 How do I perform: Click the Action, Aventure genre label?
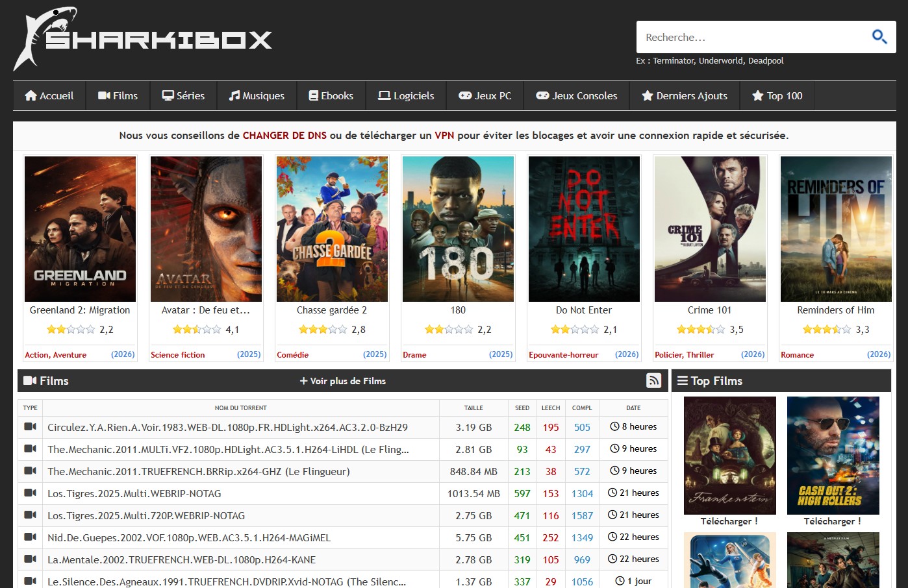click(x=56, y=355)
